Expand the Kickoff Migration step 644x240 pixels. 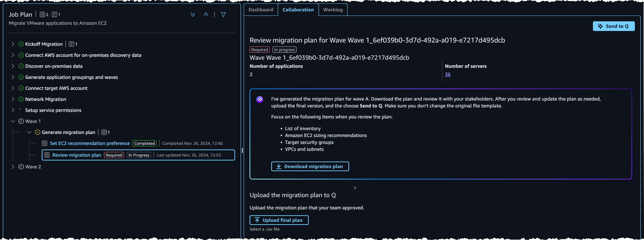[x=13, y=44]
